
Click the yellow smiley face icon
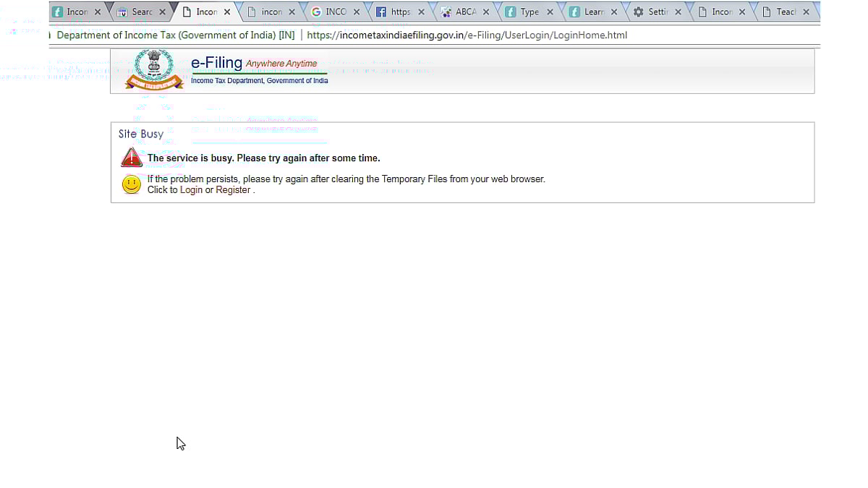pyautogui.click(x=131, y=184)
